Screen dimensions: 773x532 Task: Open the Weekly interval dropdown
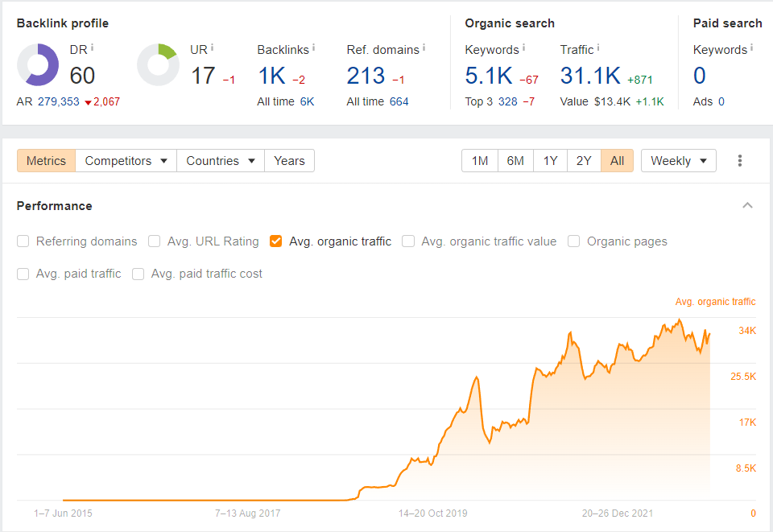tap(678, 161)
